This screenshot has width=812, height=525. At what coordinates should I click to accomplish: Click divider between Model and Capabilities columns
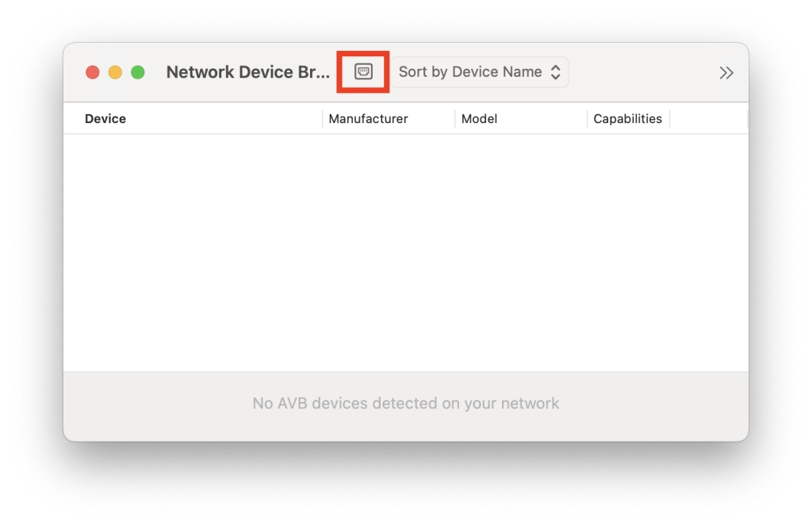click(x=588, y=119)
